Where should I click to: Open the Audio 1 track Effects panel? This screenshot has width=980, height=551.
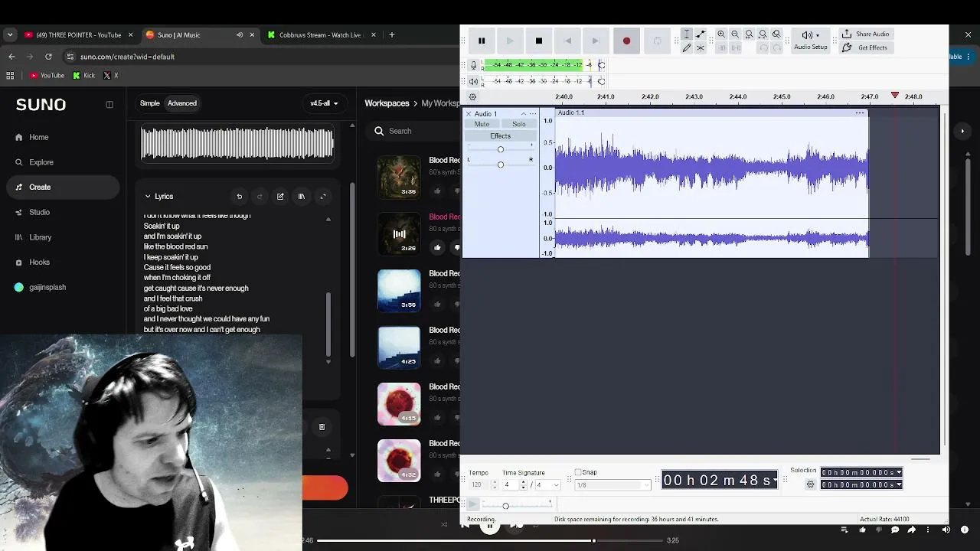(x=500, y=135)
